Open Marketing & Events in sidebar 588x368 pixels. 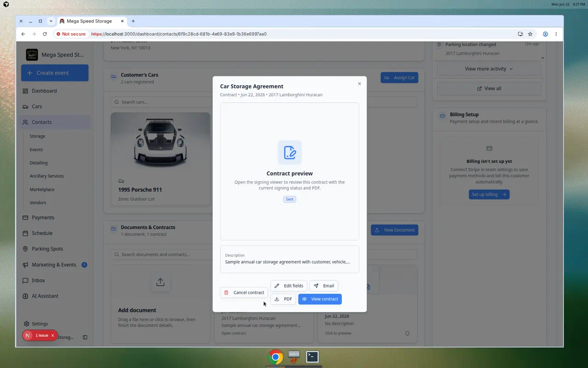(54, 265)
